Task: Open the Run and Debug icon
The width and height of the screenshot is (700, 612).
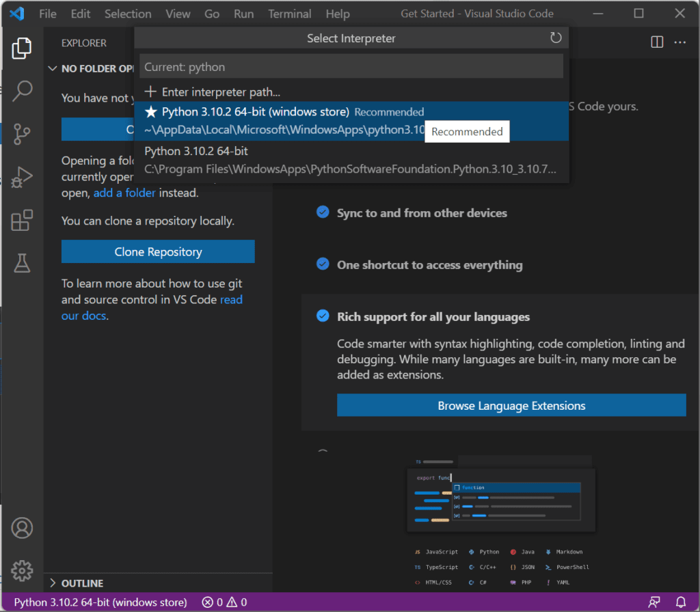Action: click(x=22, y=177)
